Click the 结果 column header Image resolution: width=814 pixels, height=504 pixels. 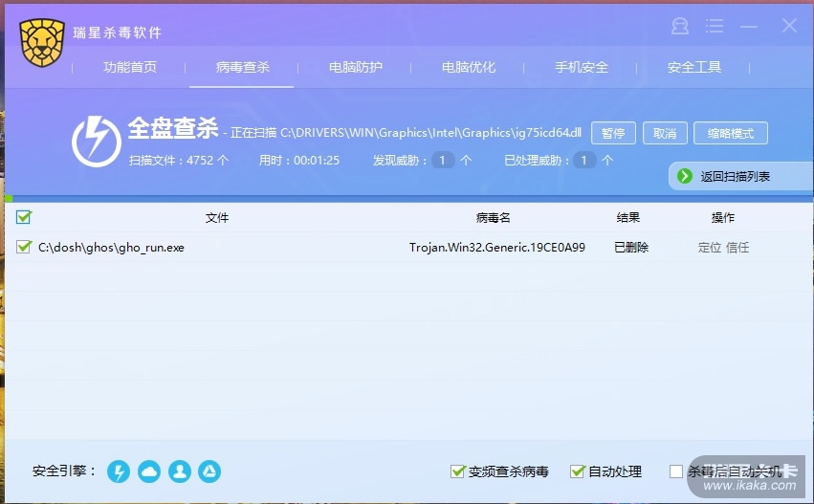pos(628,217)
